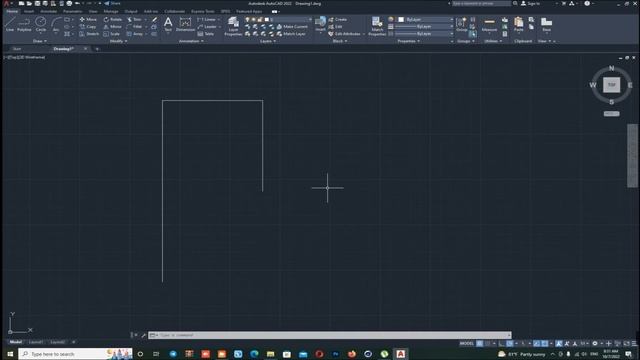Toggle Polar tracking in status bar
The width and height of the screenshot is (640, 360).
click(510, 344)
